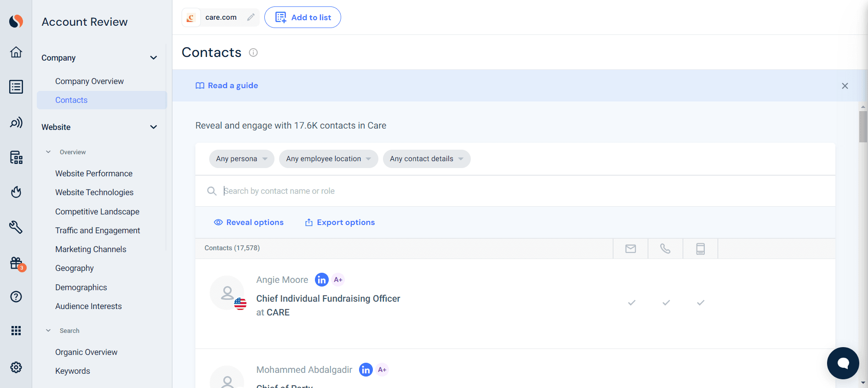
Task: Open Mohammed Abdalgadir's LinkedIn icon
Action: pyautogui.click(x=366, y=370)
